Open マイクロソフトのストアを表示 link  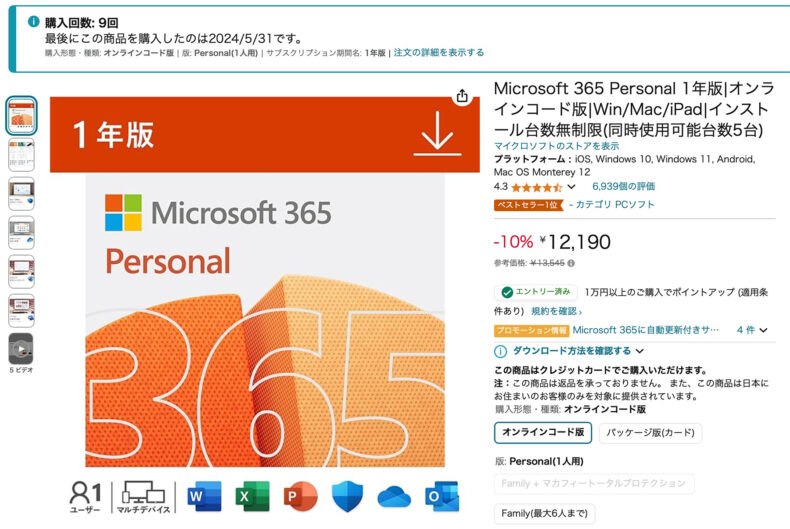click(x=556, y=146)
